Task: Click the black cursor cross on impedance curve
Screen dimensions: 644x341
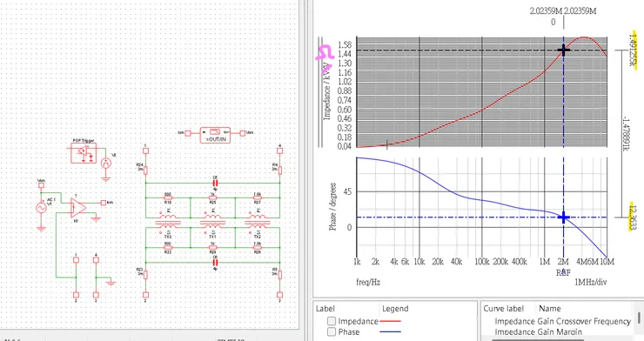Action: pos(564,50)
